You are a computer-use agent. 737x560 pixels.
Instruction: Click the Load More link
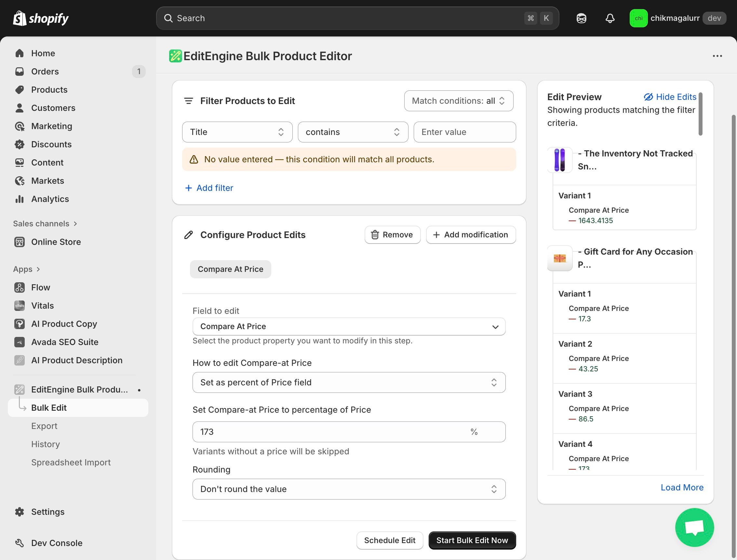682,487
